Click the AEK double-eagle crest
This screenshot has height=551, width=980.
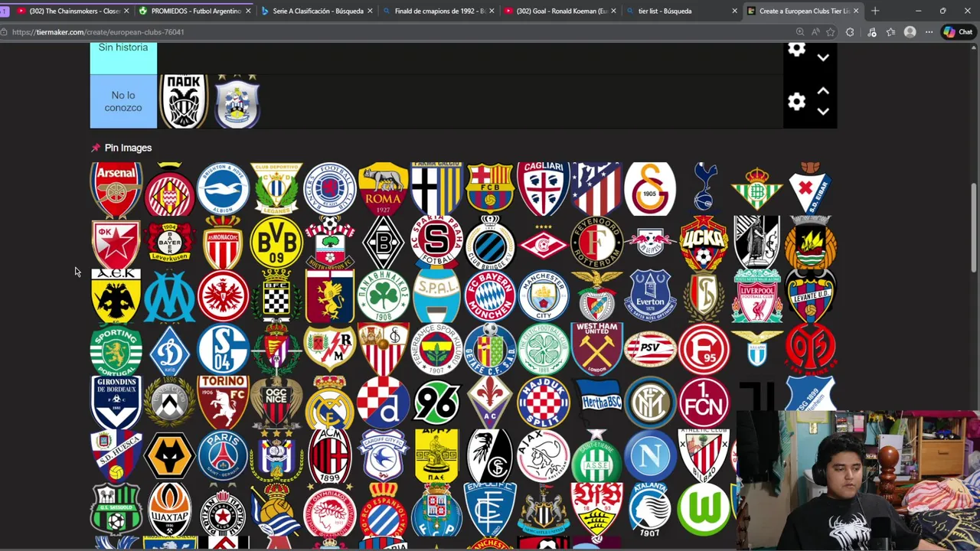(x=116, y=296)
